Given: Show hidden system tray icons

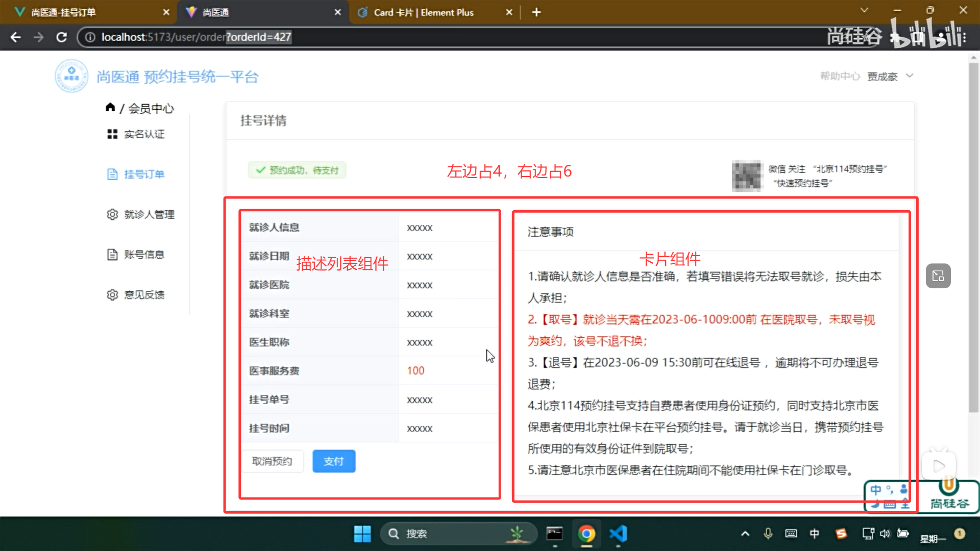Looking at the screenshot, I should pos(745,534).
